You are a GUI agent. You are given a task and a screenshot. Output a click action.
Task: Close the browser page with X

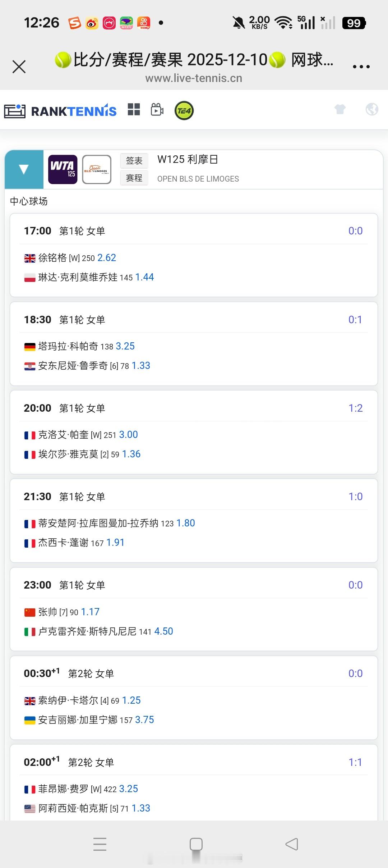tap(19, 67)
